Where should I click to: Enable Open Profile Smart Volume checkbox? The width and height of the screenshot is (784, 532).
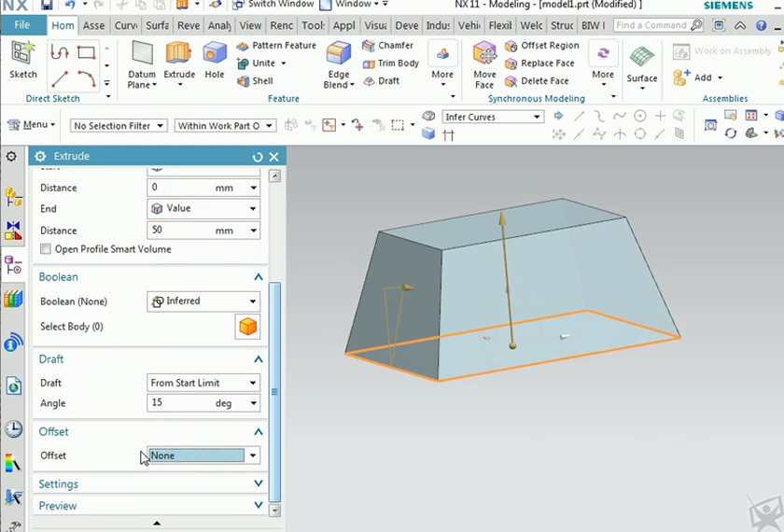click(46, 249)
